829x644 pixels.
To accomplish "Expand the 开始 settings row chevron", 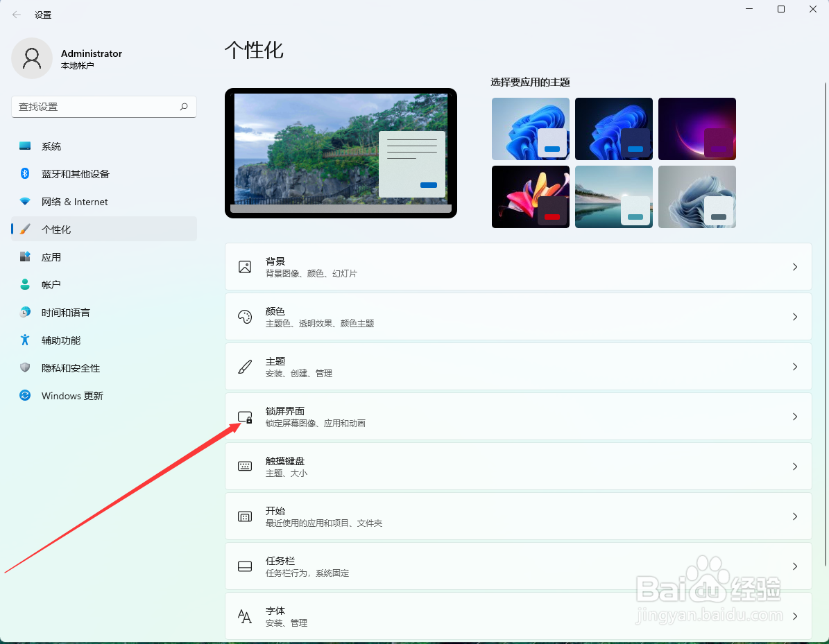I will pos(795,516).
